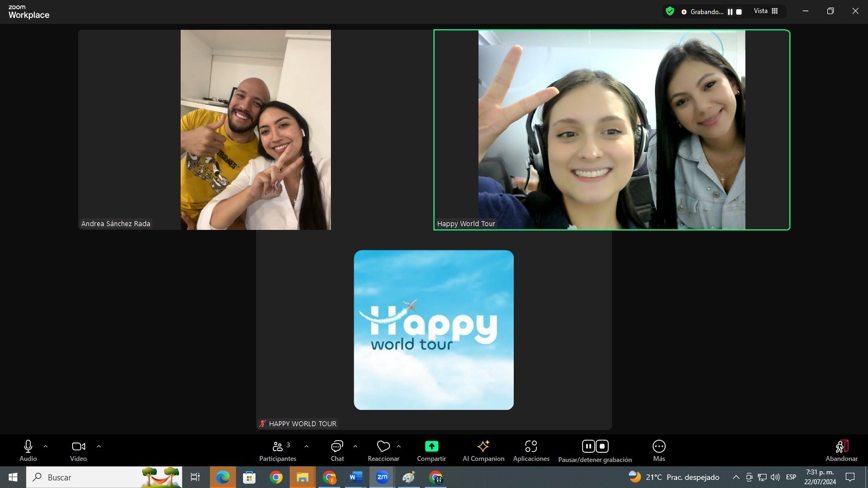Screen dimensions: 868x488
Task: Open File Explorer from the taskbar
Action: coord(303,477)
